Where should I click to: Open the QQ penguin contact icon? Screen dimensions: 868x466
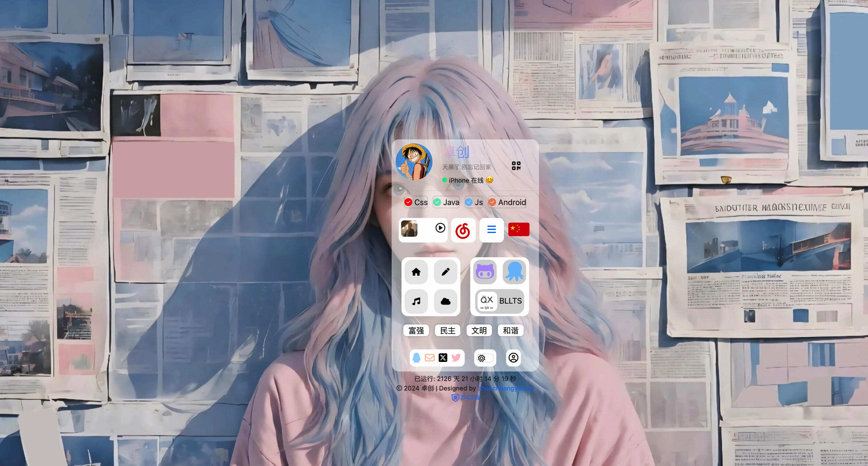417,358
